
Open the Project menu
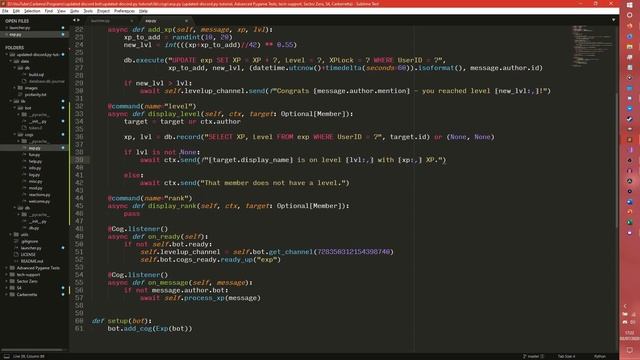pyautogui.click(x=103, y=11)
